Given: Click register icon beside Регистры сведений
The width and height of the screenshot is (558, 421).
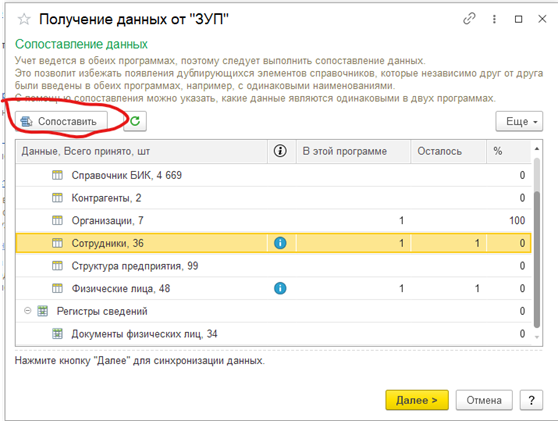Looking at the screenshot, I should [42, 311].
